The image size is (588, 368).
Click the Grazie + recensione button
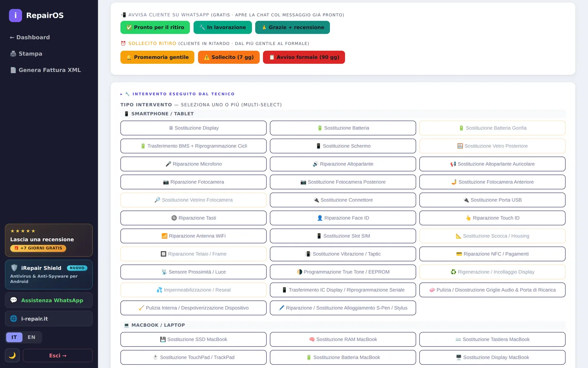292,27
